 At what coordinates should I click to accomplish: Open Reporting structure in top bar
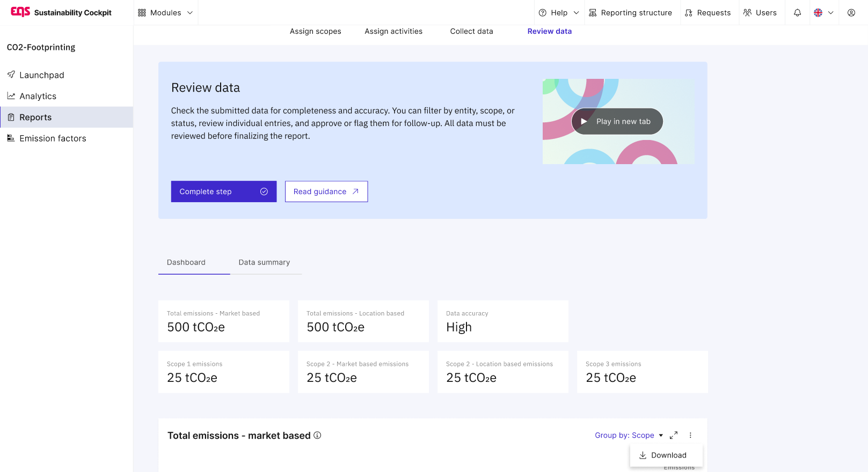click(x=630, y=13)
